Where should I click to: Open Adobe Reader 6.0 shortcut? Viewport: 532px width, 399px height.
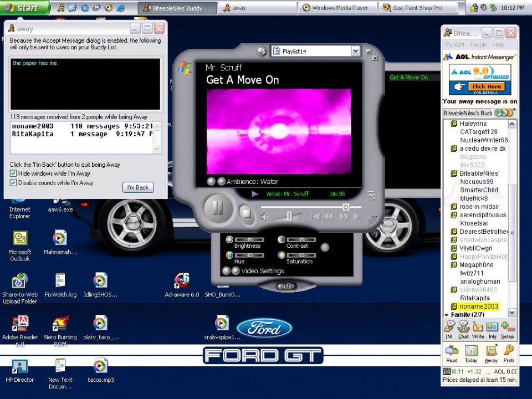[20, 331]
